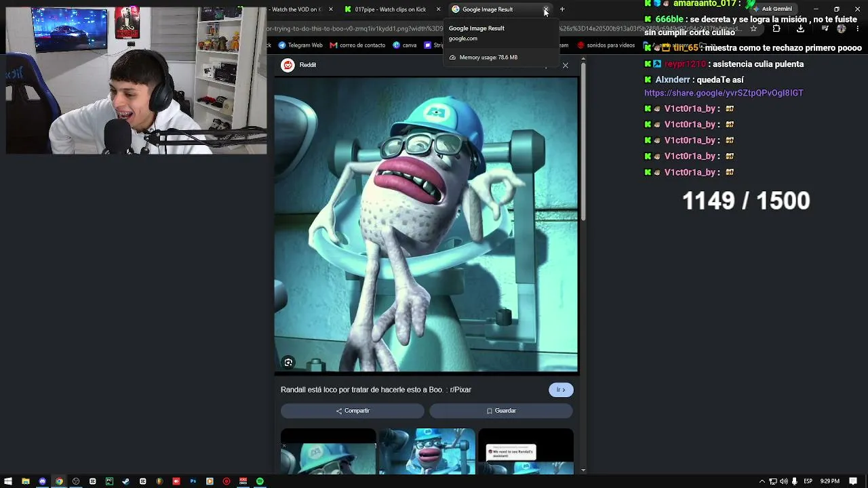
Task: Open a new browser tab
Action: 562,9
